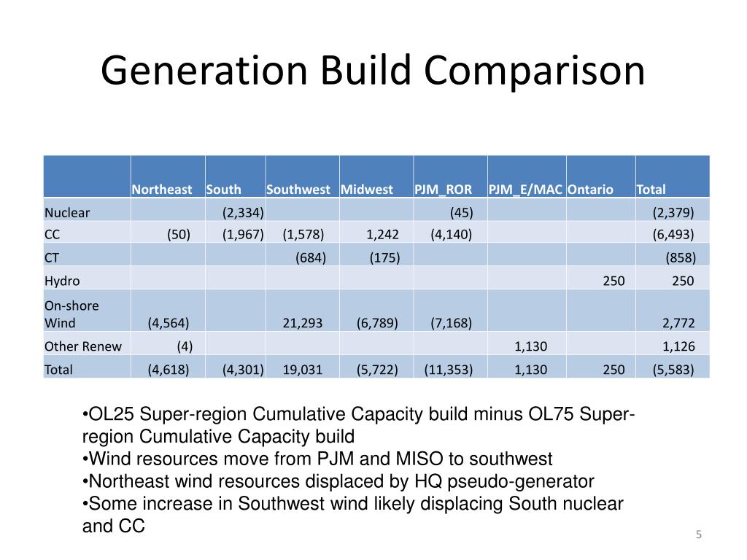The width and height of the screenshot is (747, 560).
Task: Click the bullet about displacing South nuclear
Action: (352, 515)
